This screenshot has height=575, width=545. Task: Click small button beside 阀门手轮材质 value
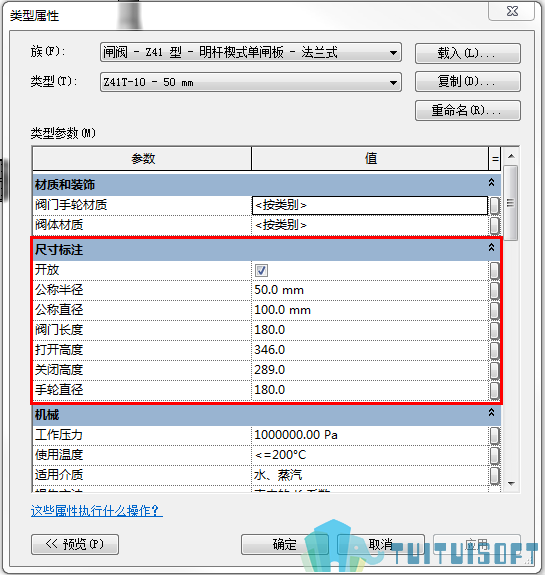495,206
